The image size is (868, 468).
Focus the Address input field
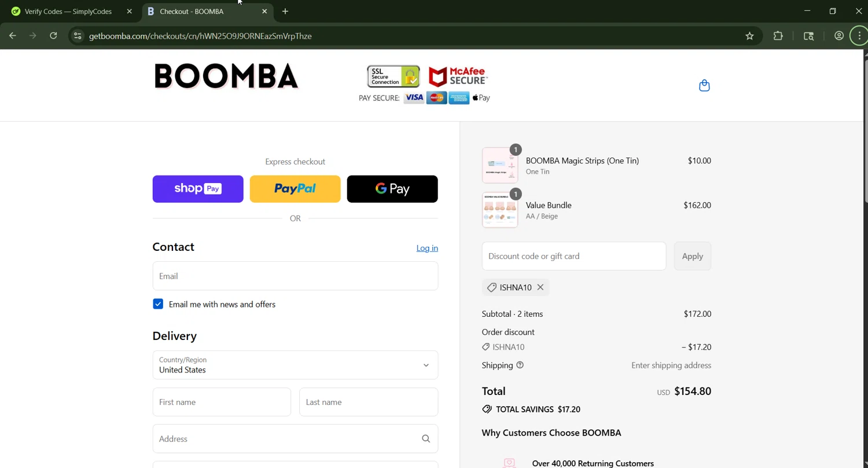tap(295, 439)
